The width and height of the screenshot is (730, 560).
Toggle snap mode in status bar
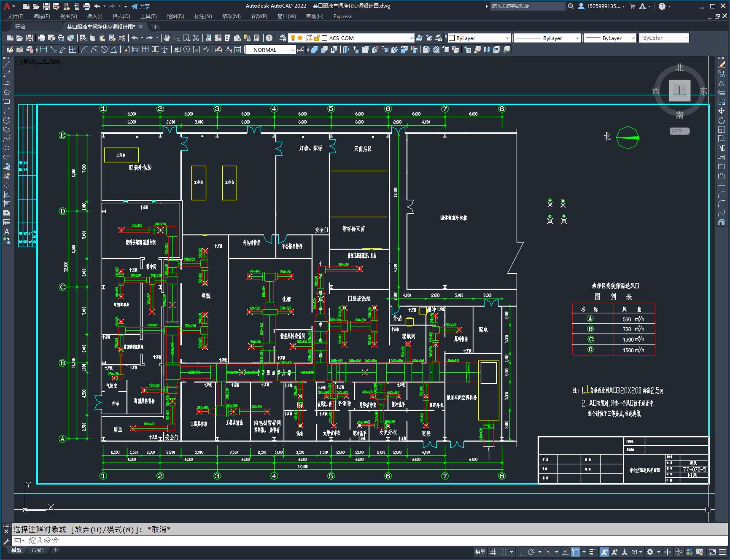point(503,552)
